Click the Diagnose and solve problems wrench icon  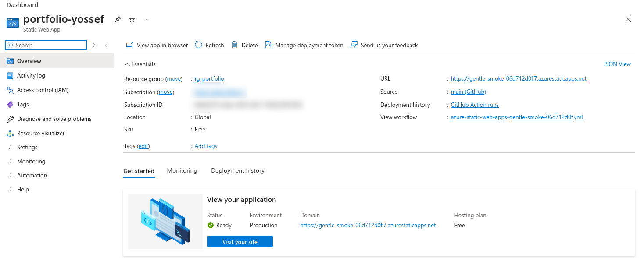pyautogui.click(x=10, y=119)
